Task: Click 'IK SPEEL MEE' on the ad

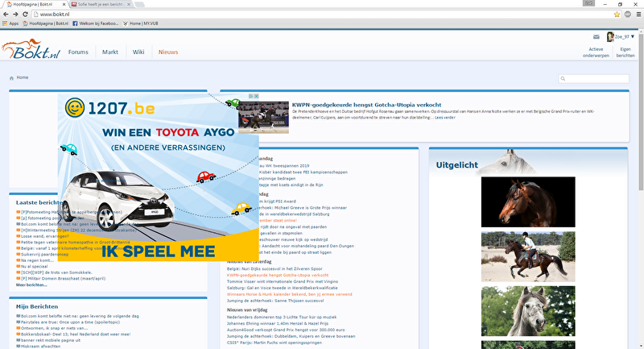Action: click(x=158, y=251)
